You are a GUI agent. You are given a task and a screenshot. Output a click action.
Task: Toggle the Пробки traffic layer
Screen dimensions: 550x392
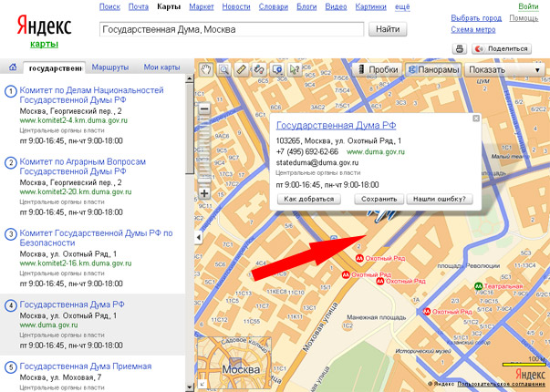click(378, 69)
